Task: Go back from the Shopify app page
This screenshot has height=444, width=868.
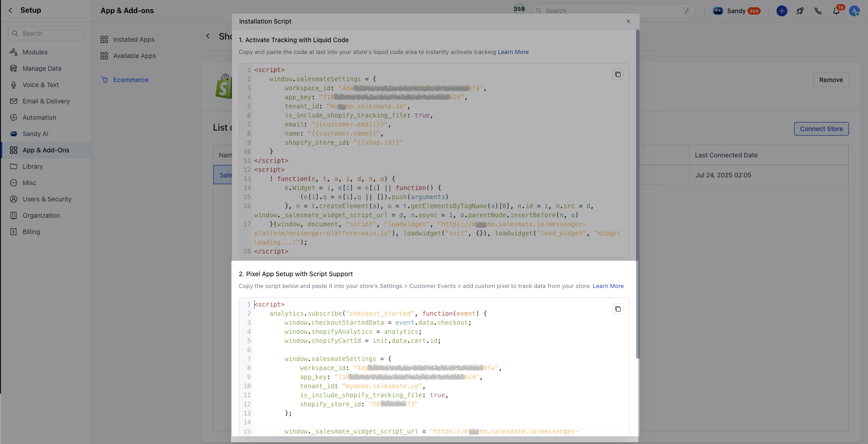Action: tap(208, 36)
